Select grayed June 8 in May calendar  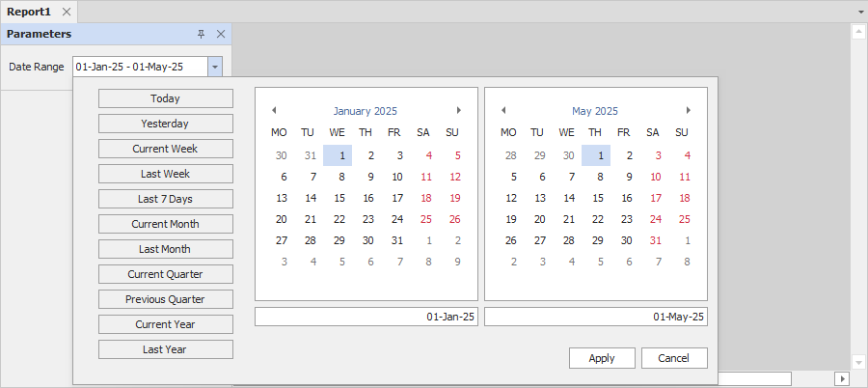tap(687, 262)
